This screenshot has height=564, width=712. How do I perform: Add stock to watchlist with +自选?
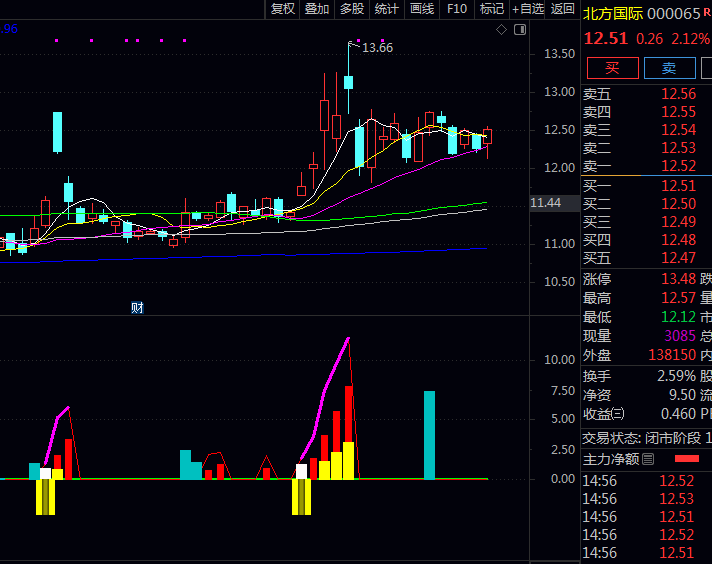(528, 9)
